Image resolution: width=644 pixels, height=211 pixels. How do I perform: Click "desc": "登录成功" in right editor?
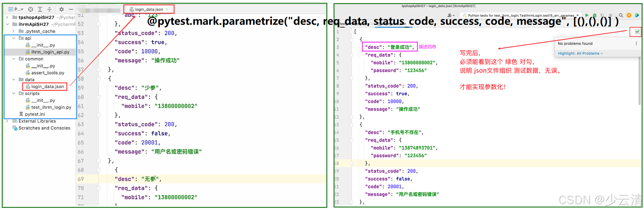pos(390,47)
